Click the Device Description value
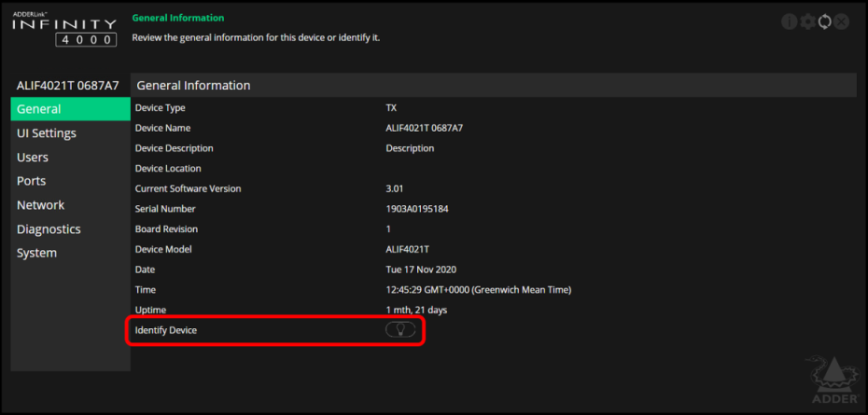Screen dimensions: 868x415 410,148
